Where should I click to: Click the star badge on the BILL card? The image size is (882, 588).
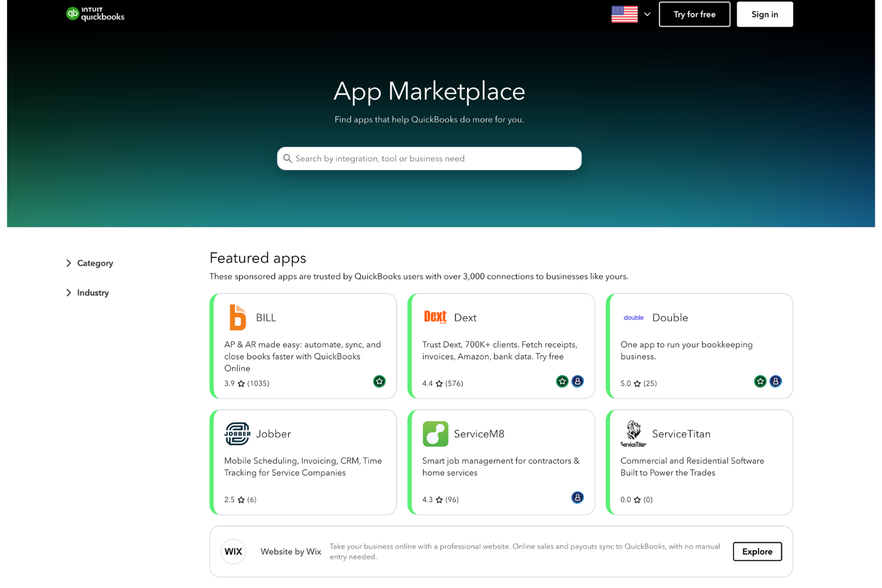[x=380, y=381]
